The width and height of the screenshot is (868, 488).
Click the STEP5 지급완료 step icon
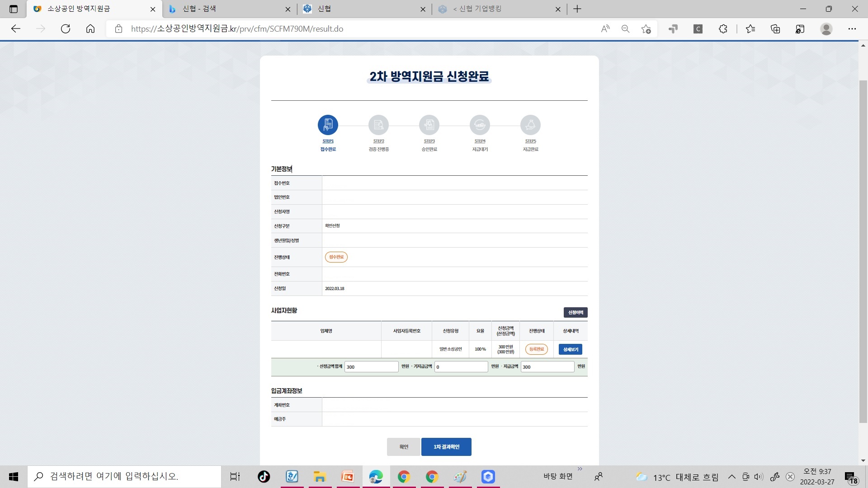click(x=531, y=125)
